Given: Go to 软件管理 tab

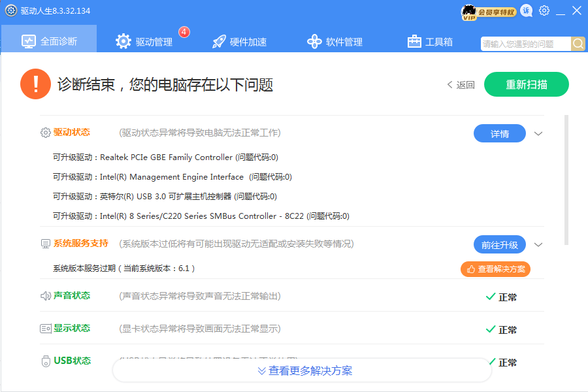Looking at the screenshot, I should point(335,42).
